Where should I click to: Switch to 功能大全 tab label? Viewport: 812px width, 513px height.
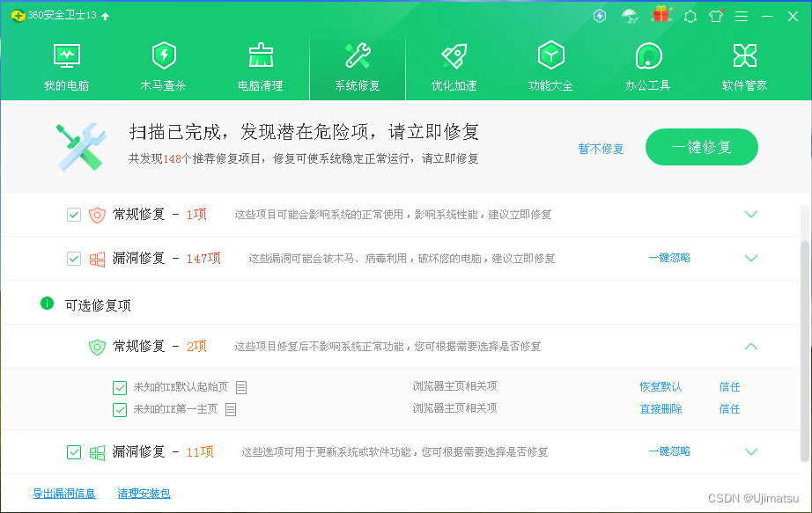pos(551,85)
